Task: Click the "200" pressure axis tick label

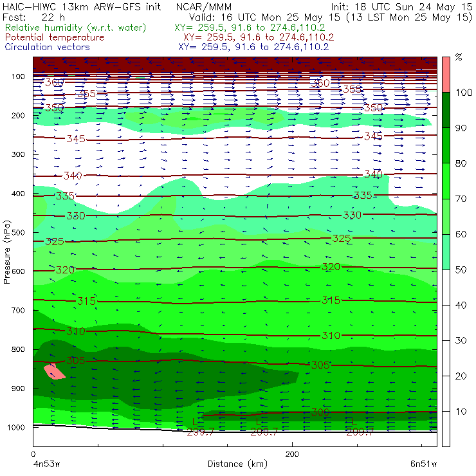Action: point(18,116)
